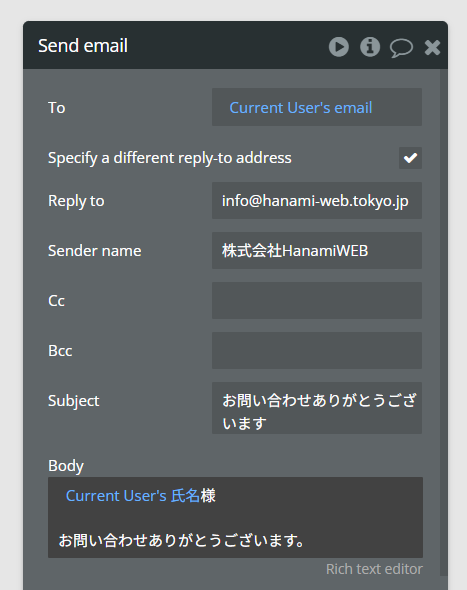
Task: Click the empty Cc field
Action: 317,301
